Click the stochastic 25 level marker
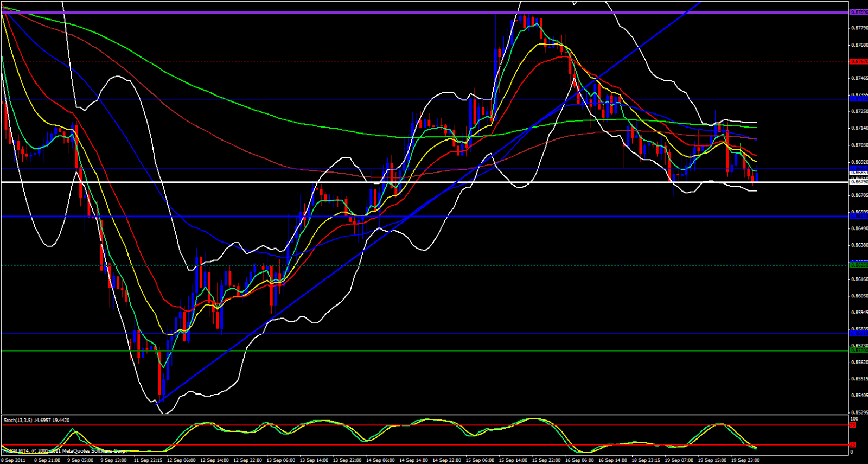Screen dimensions: 868x464 point(852,445)
